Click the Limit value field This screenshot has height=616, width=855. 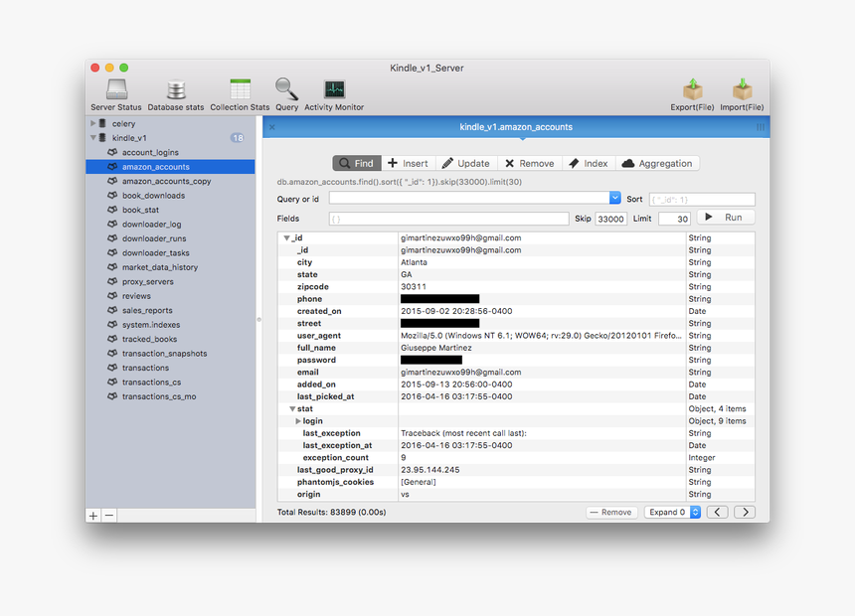coord(674,220)
